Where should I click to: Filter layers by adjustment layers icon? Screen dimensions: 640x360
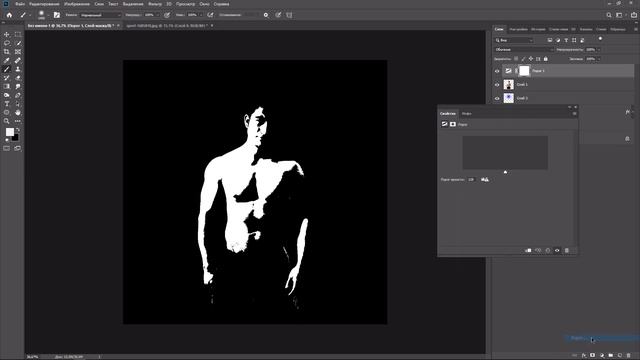(x=558, y=40)
